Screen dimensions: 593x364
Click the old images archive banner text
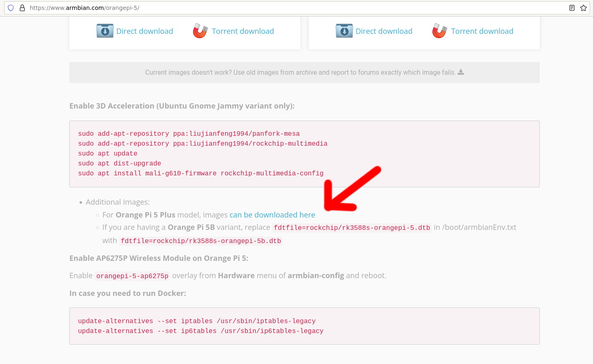click(x=300, y=73)
